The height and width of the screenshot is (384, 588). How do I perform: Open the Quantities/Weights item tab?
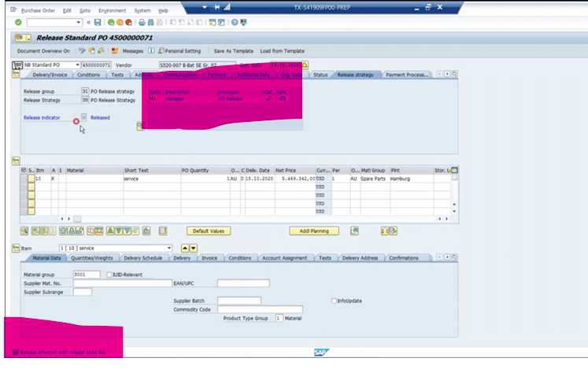click(92, 258)
